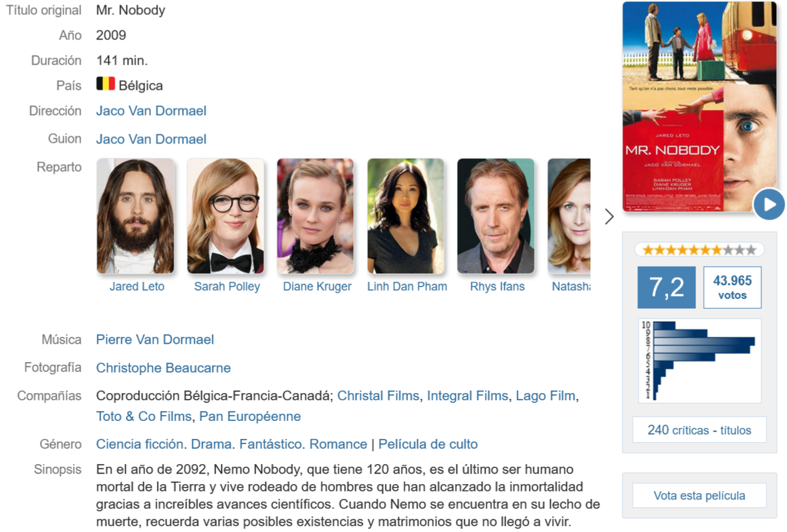Click the ratings histogram chart

[x=700, y=360]
